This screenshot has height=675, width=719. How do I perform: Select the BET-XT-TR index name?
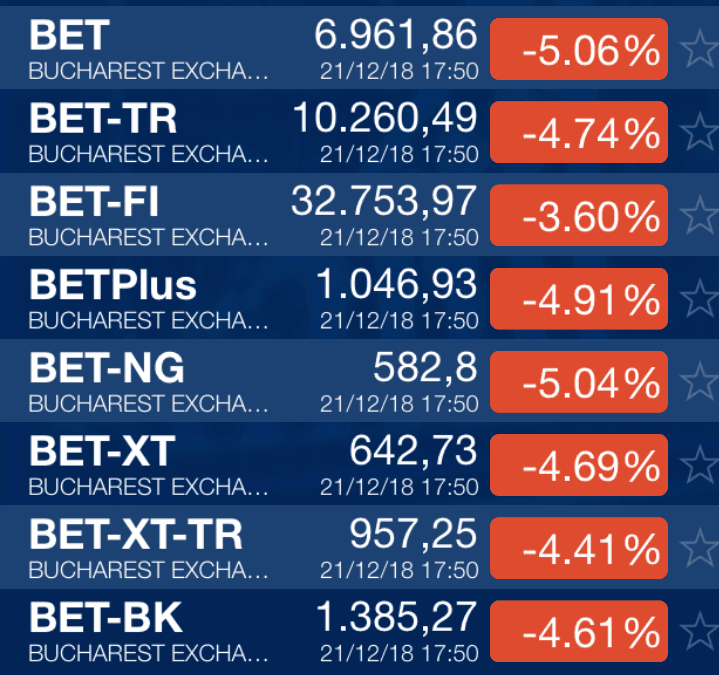136,535
